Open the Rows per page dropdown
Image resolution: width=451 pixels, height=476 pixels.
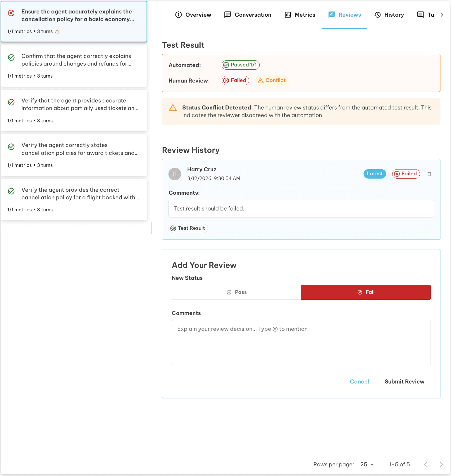[x=367, y=465]
